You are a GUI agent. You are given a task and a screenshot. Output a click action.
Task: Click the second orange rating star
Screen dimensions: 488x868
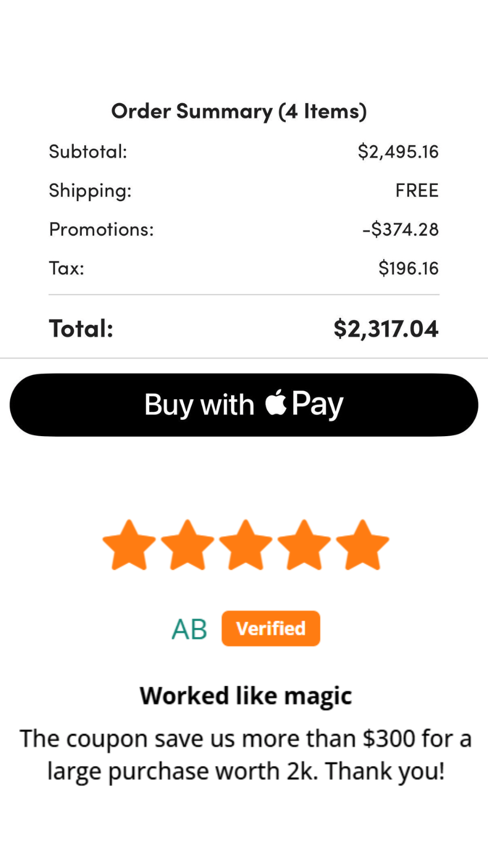coord(188,546)
